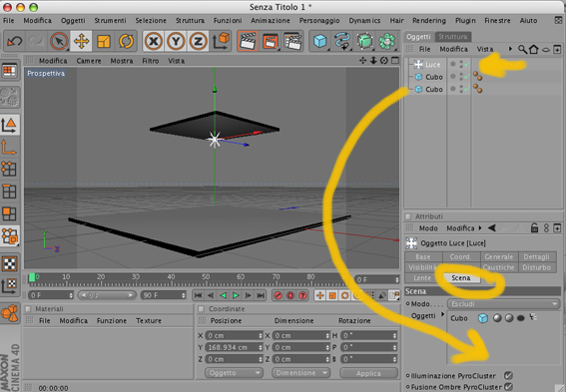Click the viewport pan camera icon

pyautogui.click(x=362, y=61)
